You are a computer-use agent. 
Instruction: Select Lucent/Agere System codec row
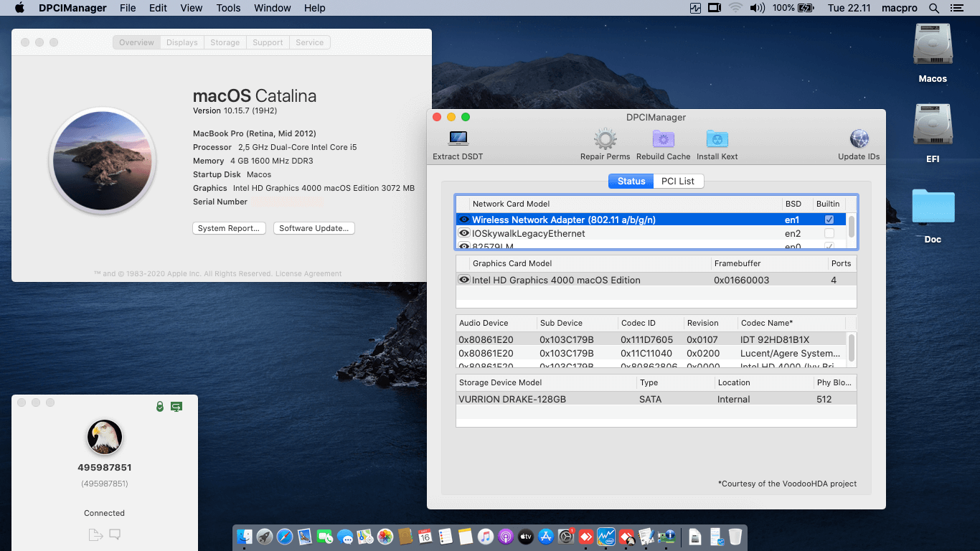coord(651,353)
